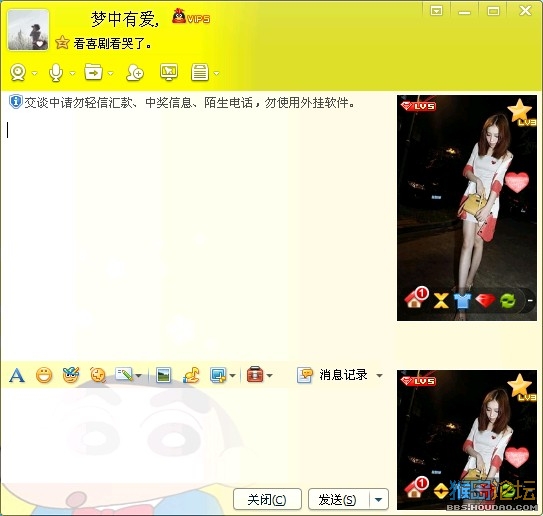The width and height of the screenshot is (543, 516).
Task: Open the home icon on lower show
Action: (x=416, y=488)
